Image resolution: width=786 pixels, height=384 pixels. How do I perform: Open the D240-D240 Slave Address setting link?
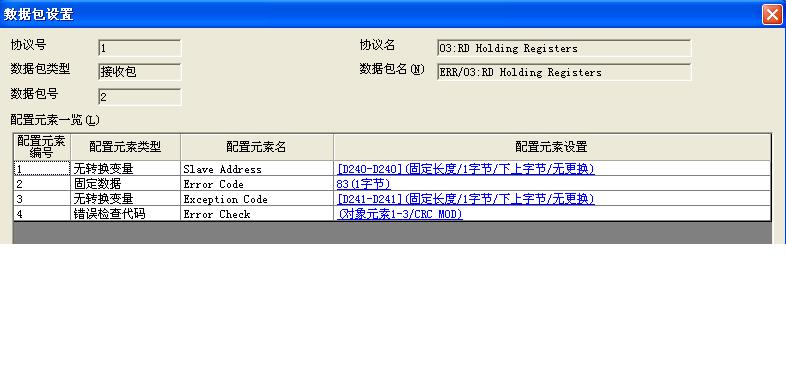click(x=466, y=169)
